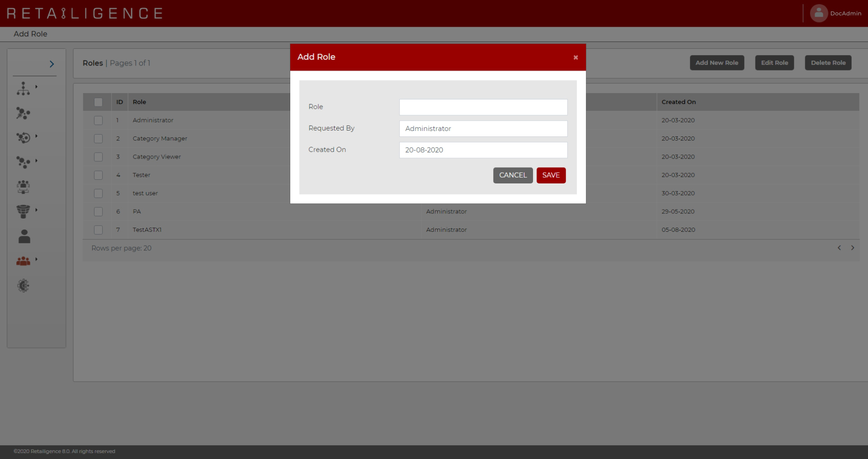Click the footer copyright text
Viewport: 868px width, 459px height.
click(x=64, y=451)
